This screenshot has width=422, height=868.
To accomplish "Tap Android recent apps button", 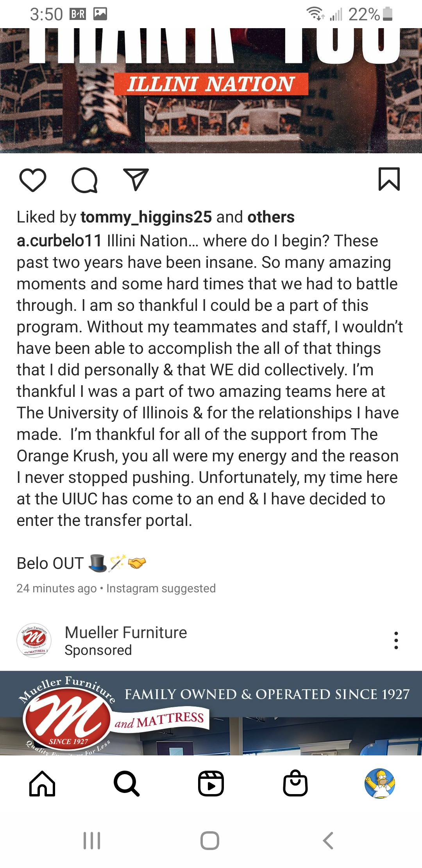I will (92, 841).
